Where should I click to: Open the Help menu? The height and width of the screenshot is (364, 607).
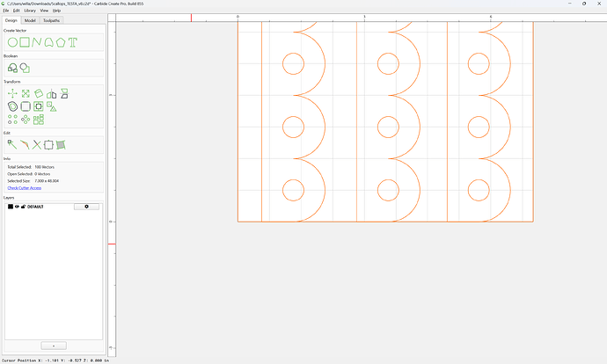[56, 11]
